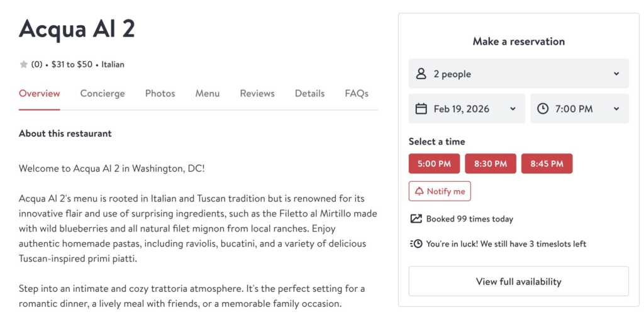Select the 5:00 PM time slot
Screen dimensions: 644x324
pos(434,164)
